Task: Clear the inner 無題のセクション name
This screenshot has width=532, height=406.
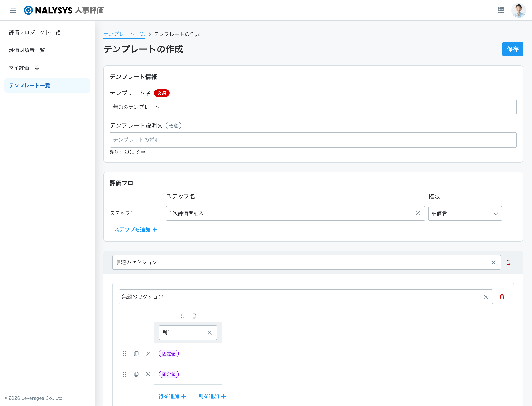Action: pos(486,297)
